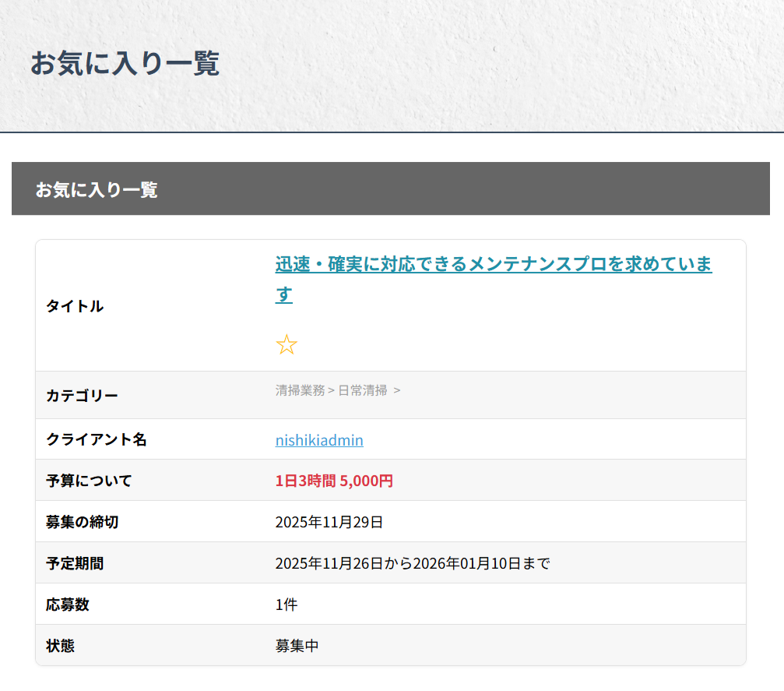
Task: Click the 2025年11月29日 deadline date
Action: point(329,522)
